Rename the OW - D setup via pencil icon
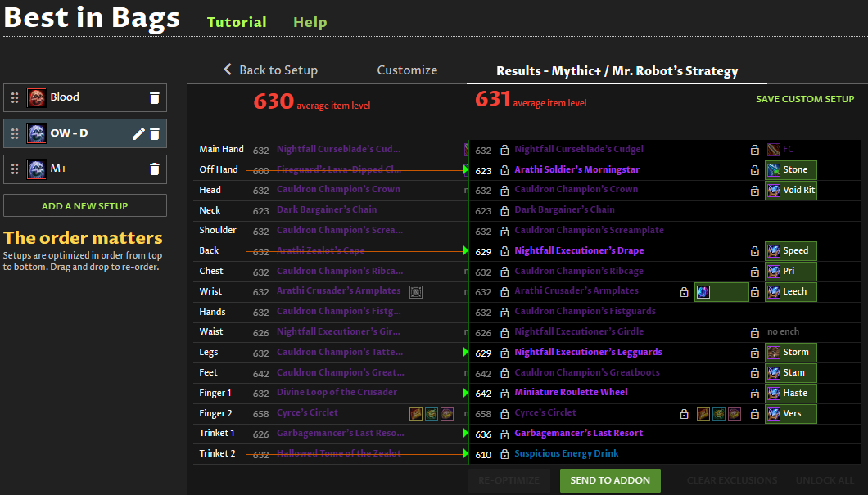 tap(138, 134)
